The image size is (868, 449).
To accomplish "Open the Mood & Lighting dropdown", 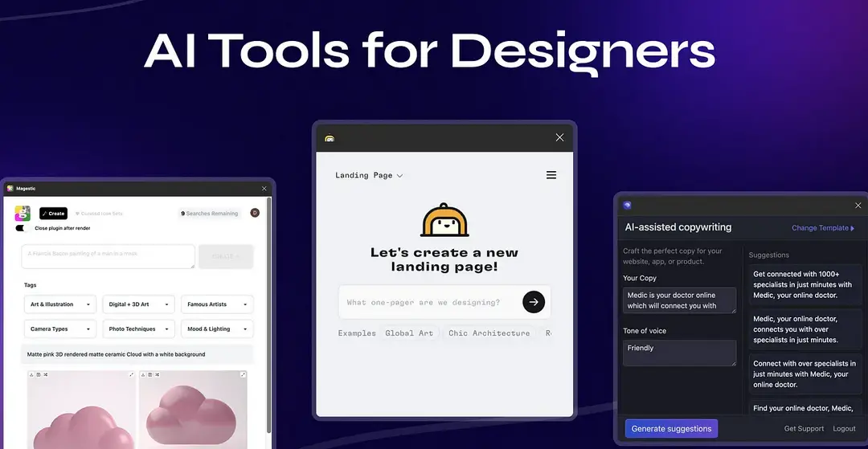I will coord(218,329).
